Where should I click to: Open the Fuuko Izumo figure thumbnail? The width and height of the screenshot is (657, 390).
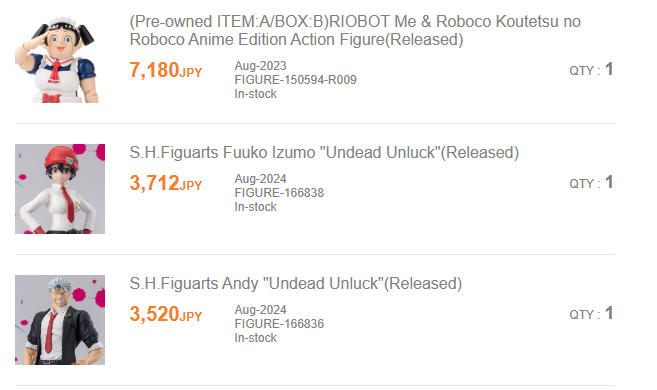tap(60, 189)
